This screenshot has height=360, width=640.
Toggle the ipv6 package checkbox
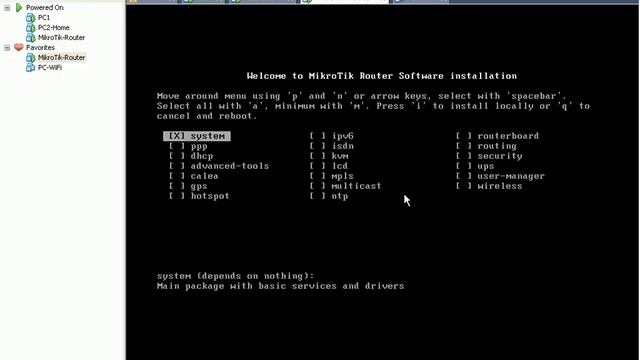[x=318, y=136]
